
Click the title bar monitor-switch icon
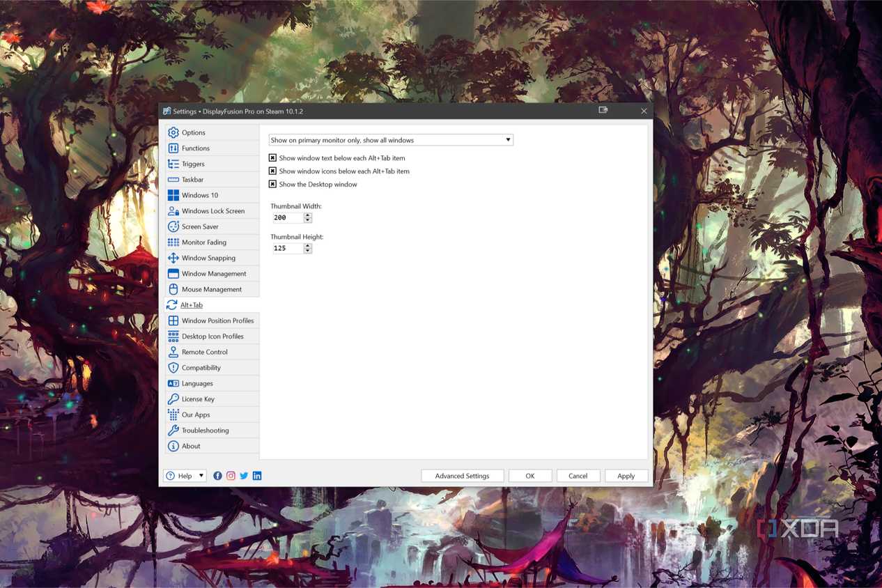603,110
